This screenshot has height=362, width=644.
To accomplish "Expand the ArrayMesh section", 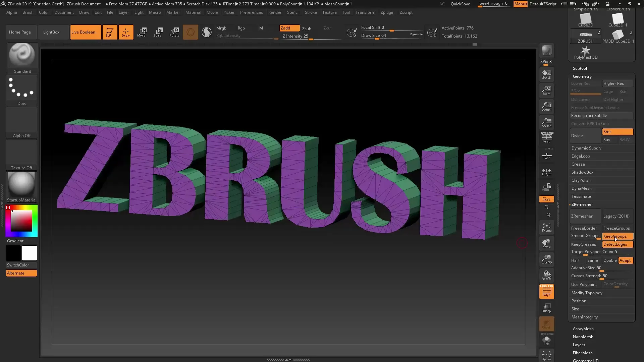I will pos(583,329).
